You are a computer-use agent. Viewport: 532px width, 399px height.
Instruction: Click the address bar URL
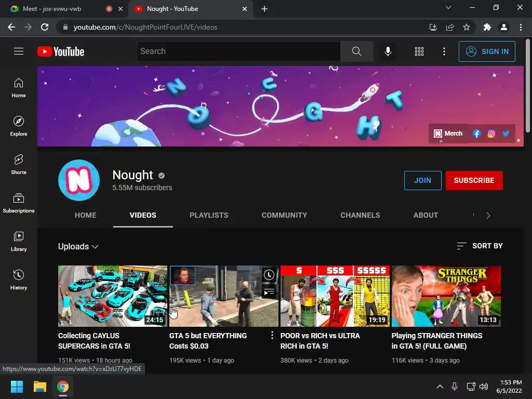pyautogui.click(x=145, y=27)
